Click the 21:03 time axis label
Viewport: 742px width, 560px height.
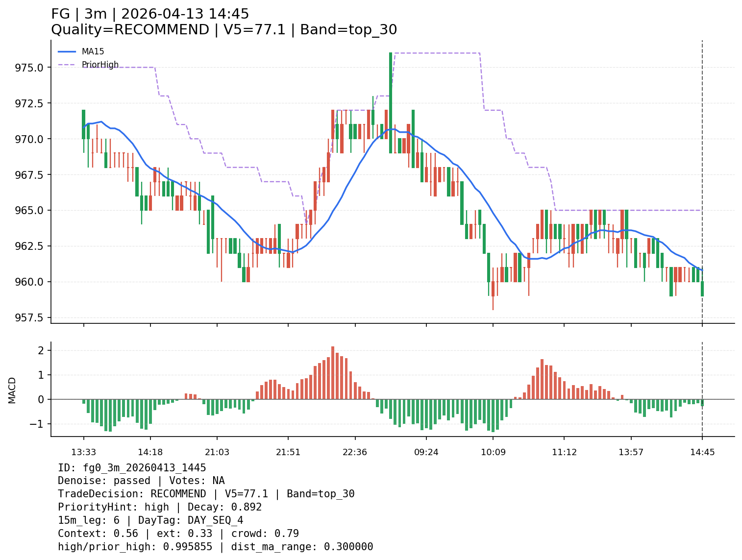tap(217, 452)
